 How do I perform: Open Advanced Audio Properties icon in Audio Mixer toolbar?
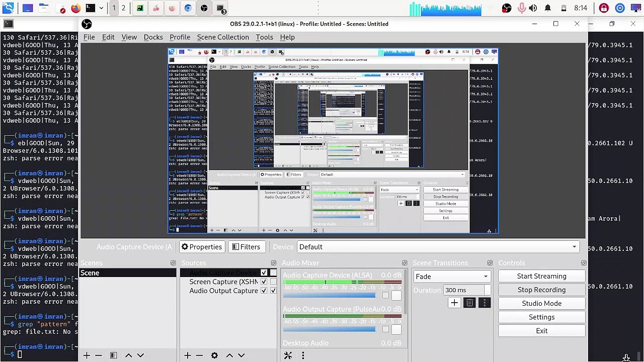point(288,355)
